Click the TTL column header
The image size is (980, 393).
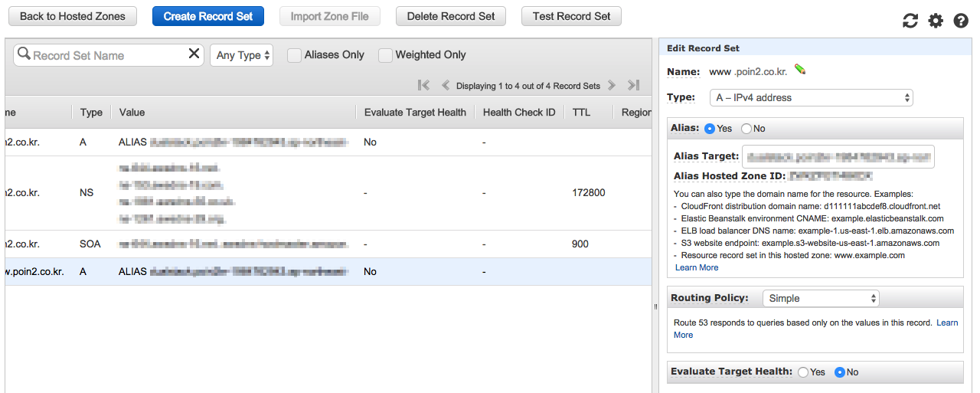click(x=581, y=112)
